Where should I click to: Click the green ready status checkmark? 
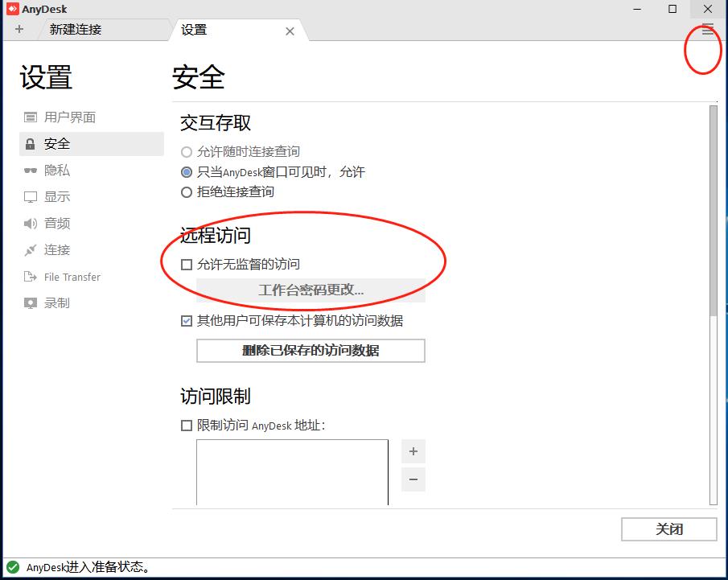tap(13, 567)
